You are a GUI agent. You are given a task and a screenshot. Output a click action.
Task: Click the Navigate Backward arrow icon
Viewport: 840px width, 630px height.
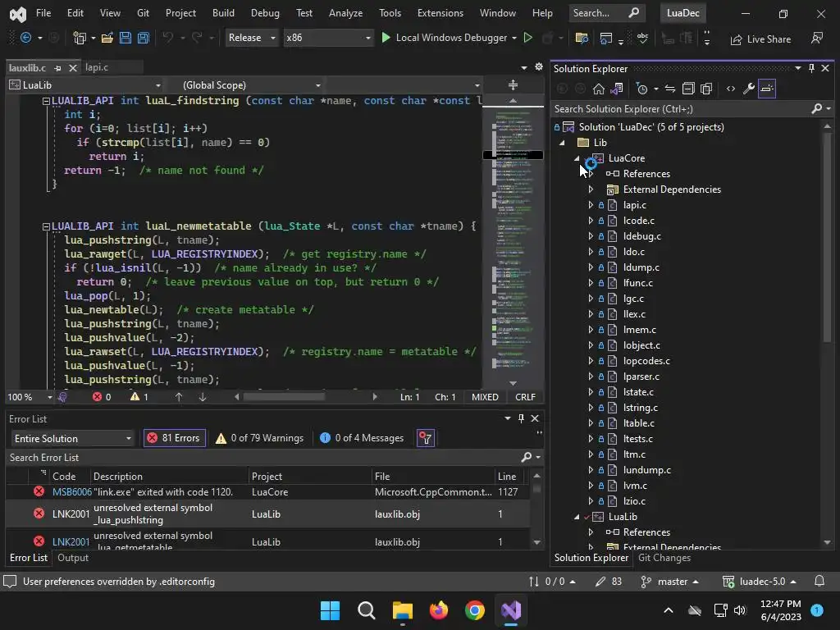[x=25, y=38]
